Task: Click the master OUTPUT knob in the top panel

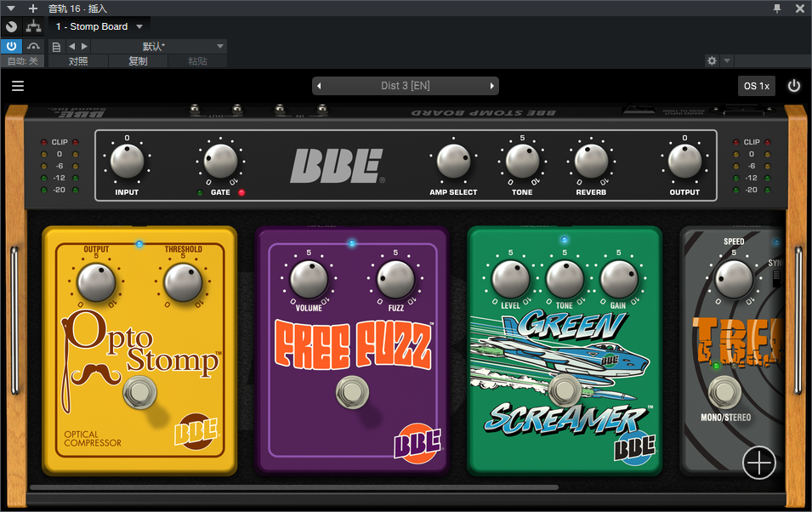Action: click(x=684, y=161)
